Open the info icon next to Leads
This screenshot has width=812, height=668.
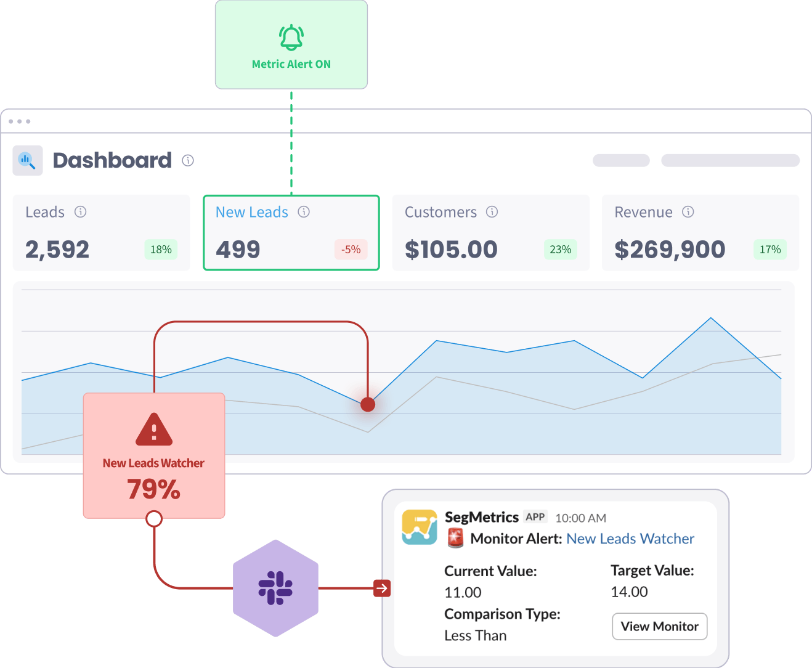coord(80,212)
